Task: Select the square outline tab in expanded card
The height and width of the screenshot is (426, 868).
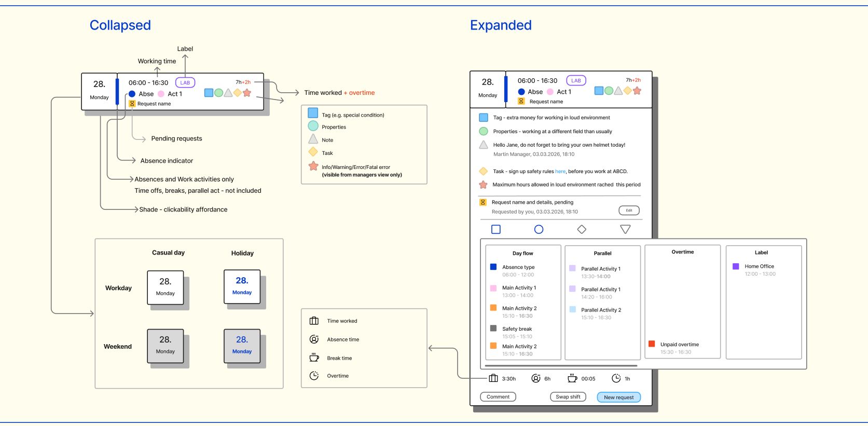Action: point(496,229)
